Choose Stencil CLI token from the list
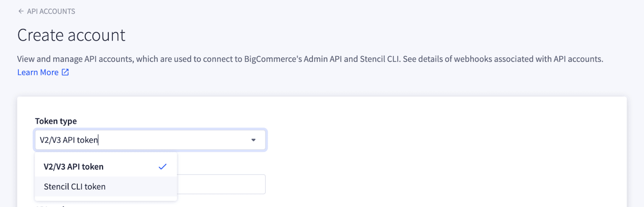The image size is (644, 207). click(x=75, y=187)
